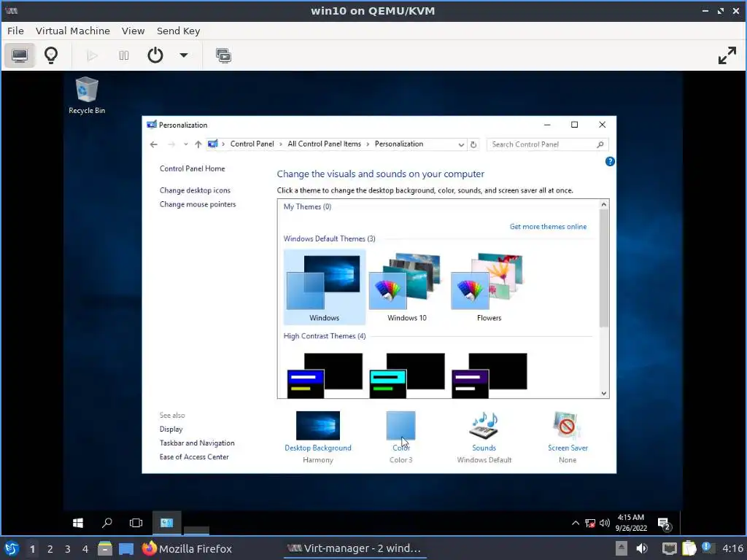747x560 pixels.
Task: Open Virt-manager taskbar entry
Action: [354, 548]
